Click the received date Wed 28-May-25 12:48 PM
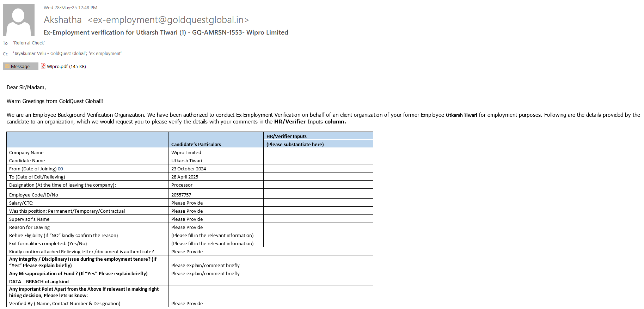Image resolution: width=644 pixels, height=309 pixels. click(x=70, y=7)
